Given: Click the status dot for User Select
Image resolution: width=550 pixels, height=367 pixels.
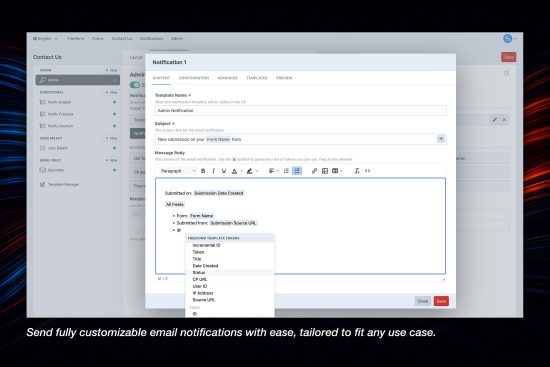Looking at the screenshot, I should (x=114, y=148).
